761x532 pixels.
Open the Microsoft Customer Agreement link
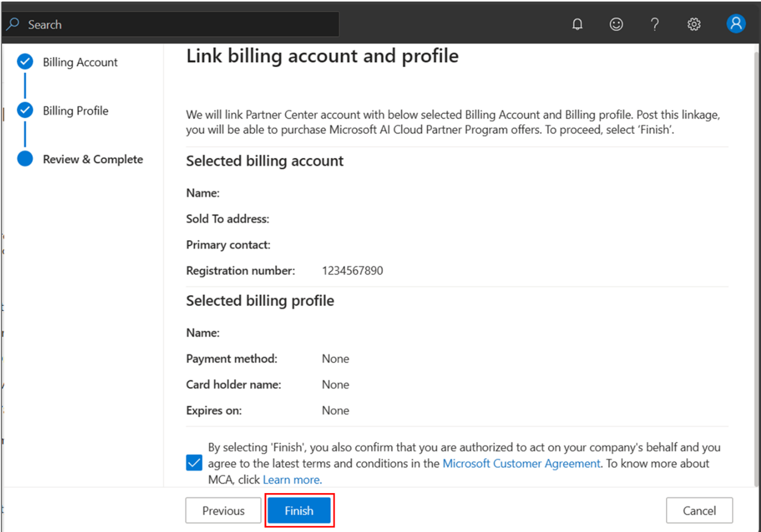pos(521,463)
